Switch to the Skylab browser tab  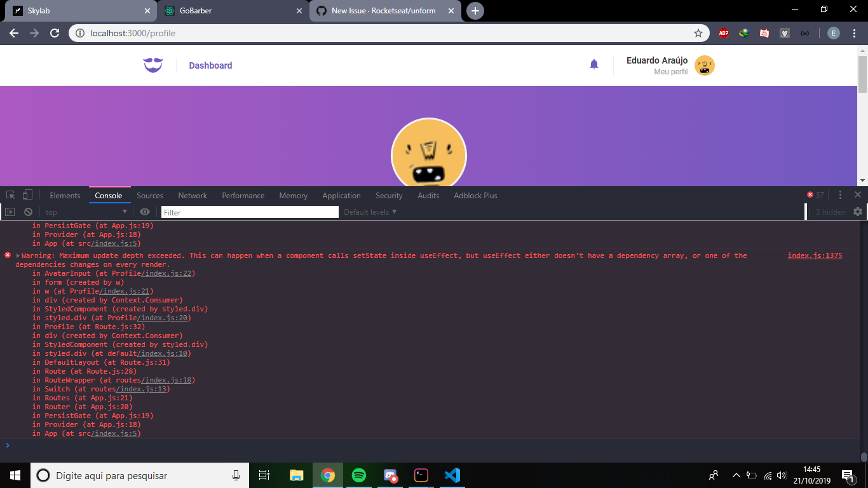(79, 11)
